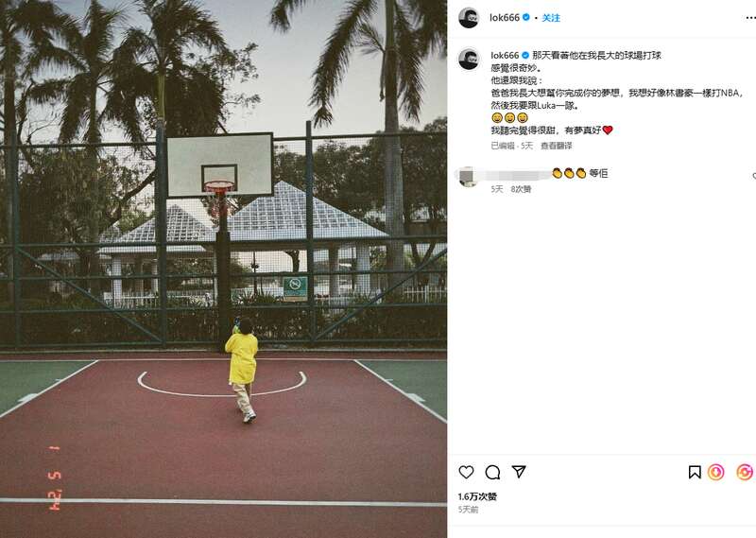Screen dimensions: 756x538
Task: View the 1.6万次赞 likes list
Action: point(477,496)
